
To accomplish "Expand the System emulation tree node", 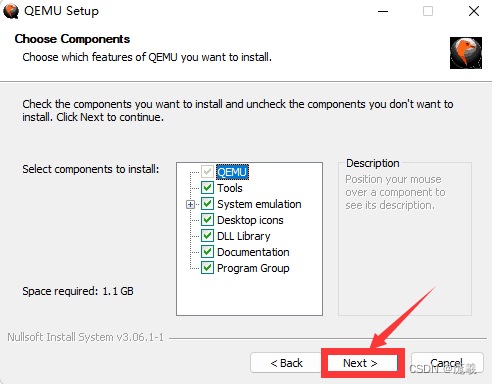I will click(190, 204).
